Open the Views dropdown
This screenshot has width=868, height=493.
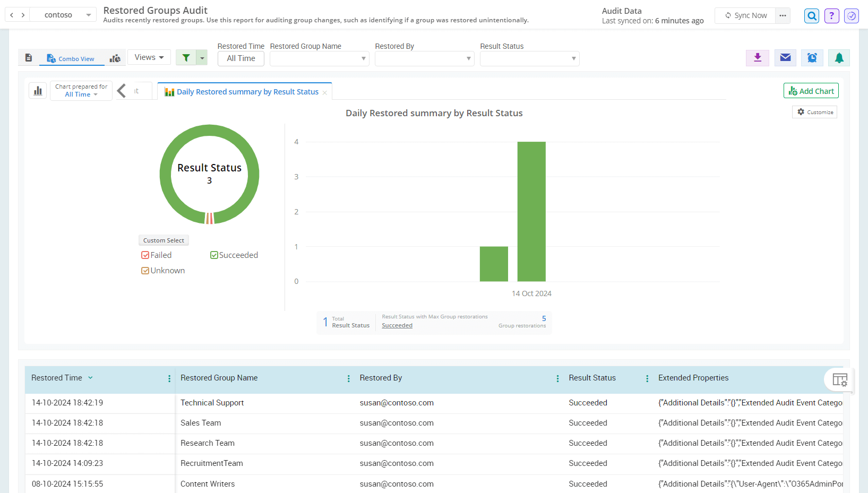click(149, 57)
